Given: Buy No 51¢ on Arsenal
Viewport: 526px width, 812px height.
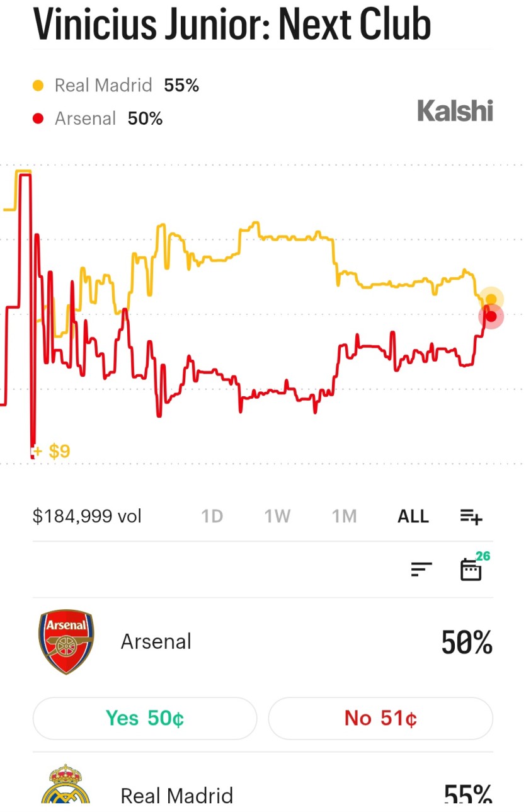Looking at the screenshot, I should [x=380, y=718].
